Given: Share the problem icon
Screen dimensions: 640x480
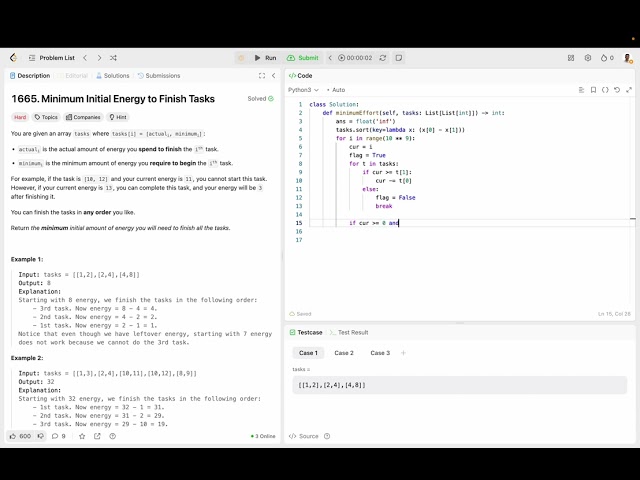Looking at the screenshot, I should pos(97,436).
